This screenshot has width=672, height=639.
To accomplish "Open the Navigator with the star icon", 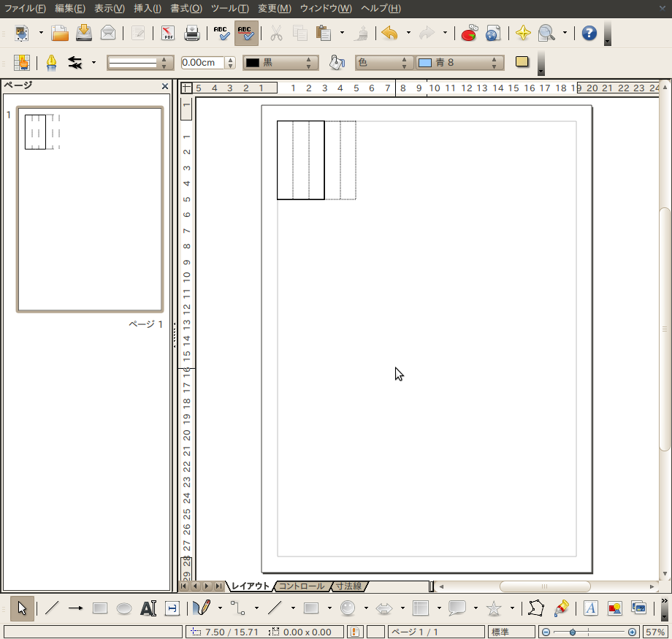I will point(523,33).
